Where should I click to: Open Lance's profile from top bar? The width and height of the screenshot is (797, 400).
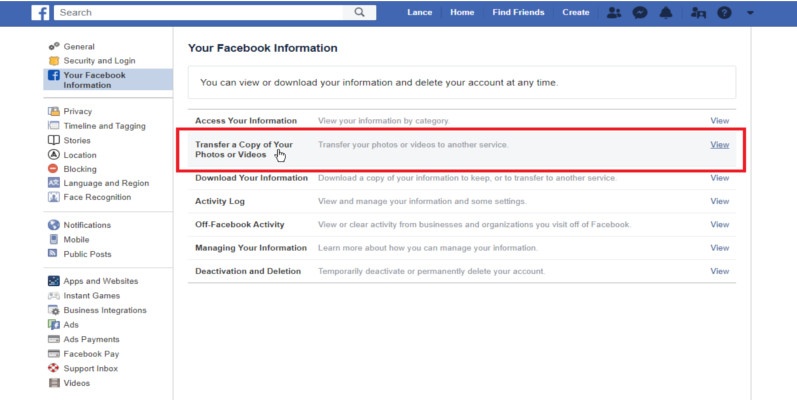(x=419, y=13)
